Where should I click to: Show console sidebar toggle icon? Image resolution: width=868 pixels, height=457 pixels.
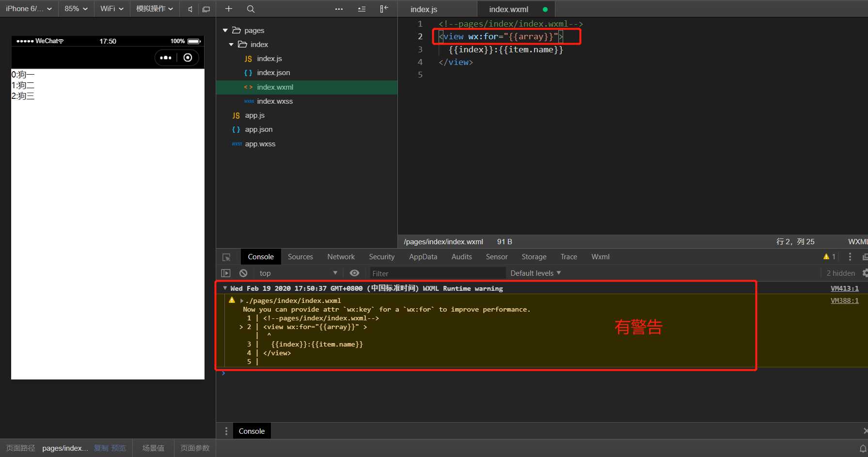[226, 273]
